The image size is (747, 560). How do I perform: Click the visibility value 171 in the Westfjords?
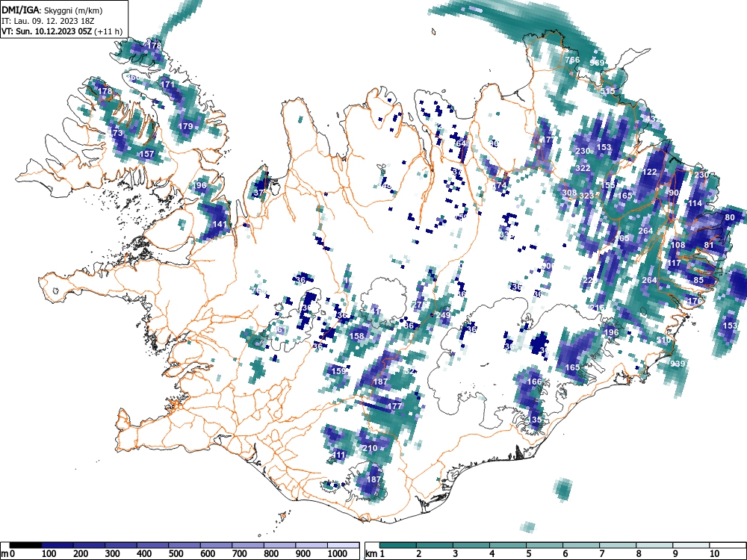coord(167,85)
